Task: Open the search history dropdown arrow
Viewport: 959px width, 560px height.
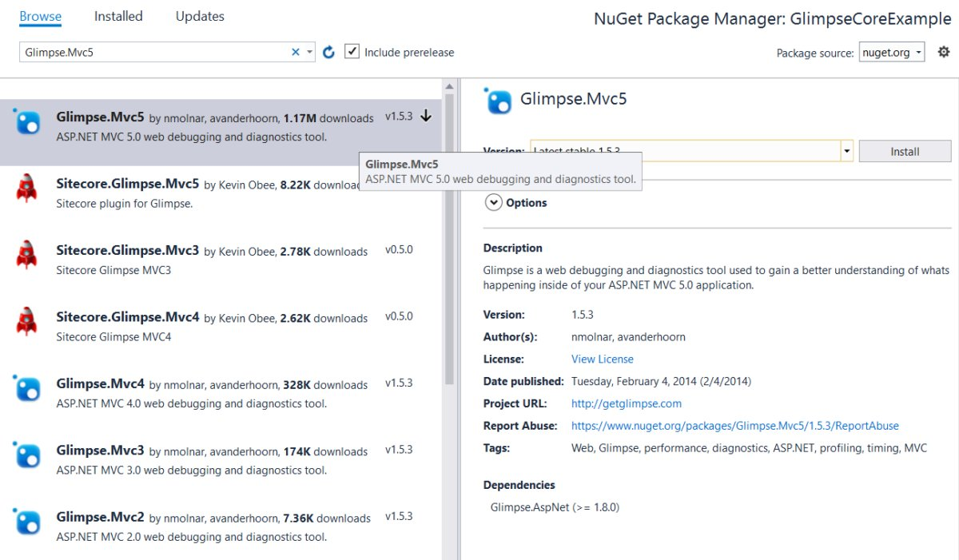Action: pyautogui.click(x=309, y=52)
